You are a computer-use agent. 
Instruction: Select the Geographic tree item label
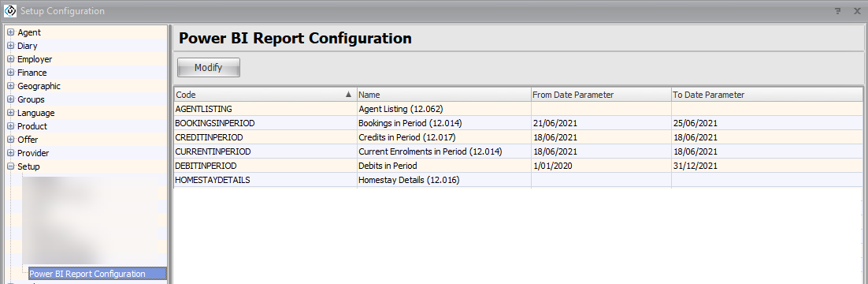(39, 86)
